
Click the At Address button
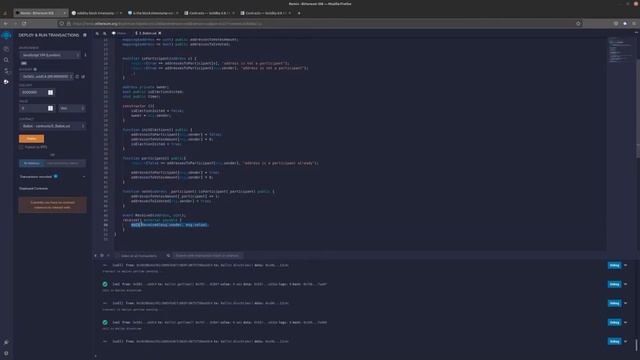(x=31, y=163)
